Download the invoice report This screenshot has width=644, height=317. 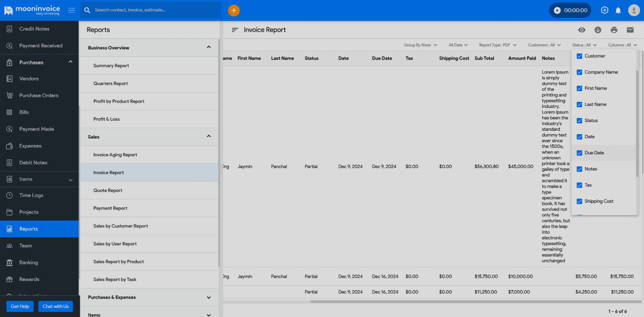[x=598, y=30]
